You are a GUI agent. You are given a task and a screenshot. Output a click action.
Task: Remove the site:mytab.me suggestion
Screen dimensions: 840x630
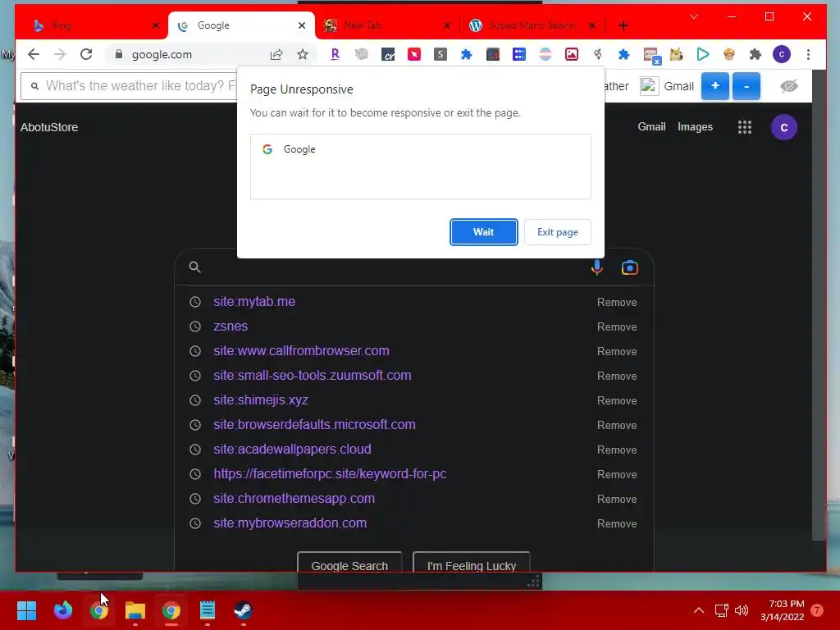tap(617, 302)
